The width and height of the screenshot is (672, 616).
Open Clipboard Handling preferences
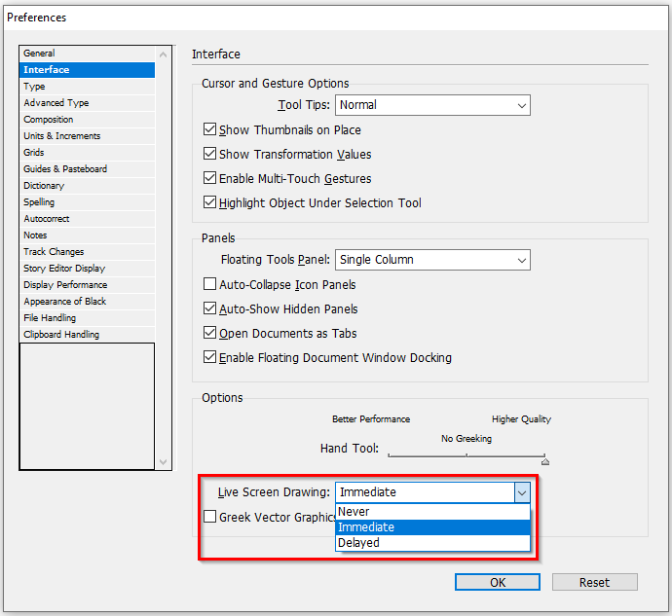click(x=87, y=335)
